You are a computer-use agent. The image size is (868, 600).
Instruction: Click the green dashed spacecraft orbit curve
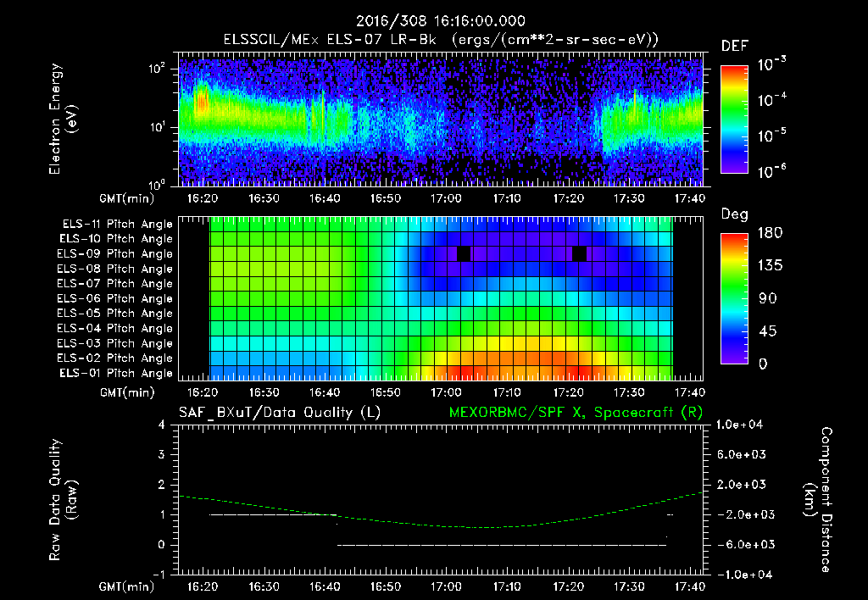(x=440, y=511)
